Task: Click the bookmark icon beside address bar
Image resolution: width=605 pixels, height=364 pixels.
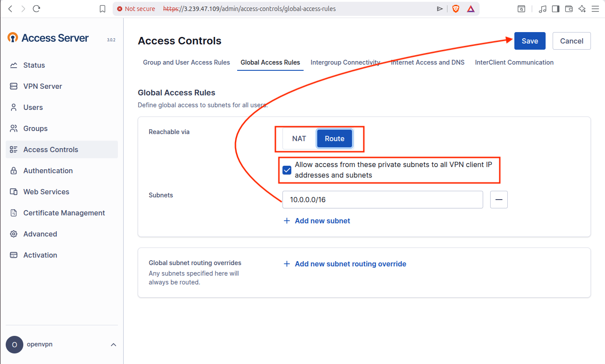Action: [103, 9]
